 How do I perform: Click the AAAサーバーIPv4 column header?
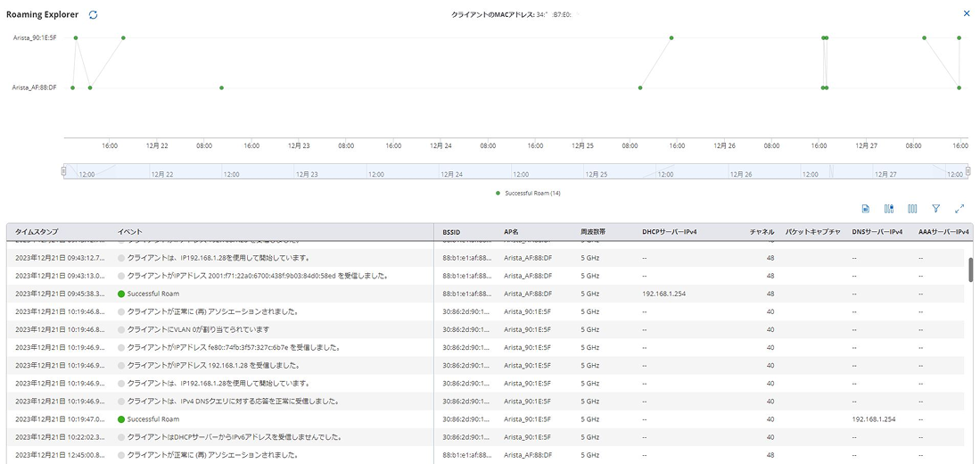(x=944, y=232)
